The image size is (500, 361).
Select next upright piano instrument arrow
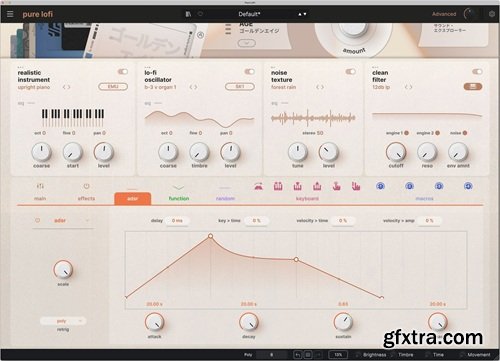pos(69,87)
